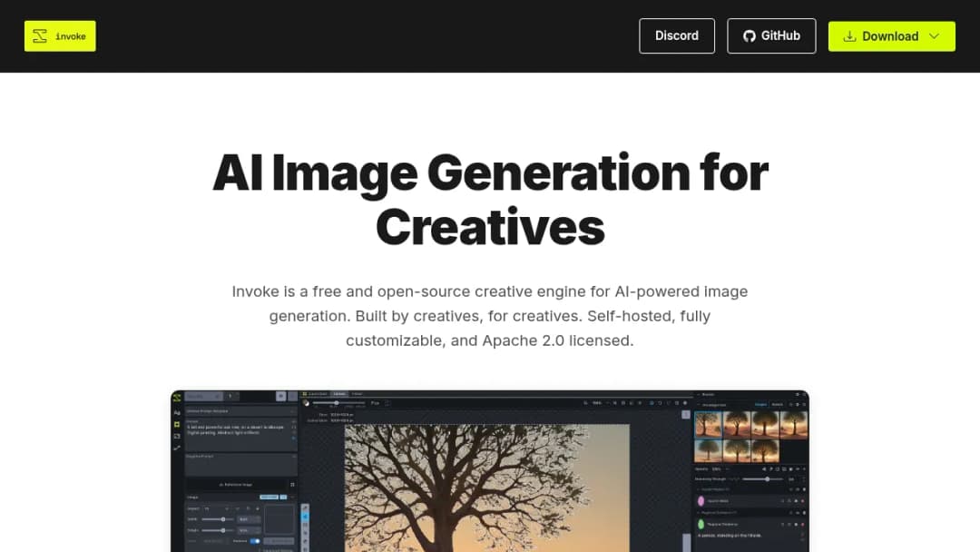
Task: Select the text-to-image "Aa" sidebar icon
Action: [x=177, y=412]
